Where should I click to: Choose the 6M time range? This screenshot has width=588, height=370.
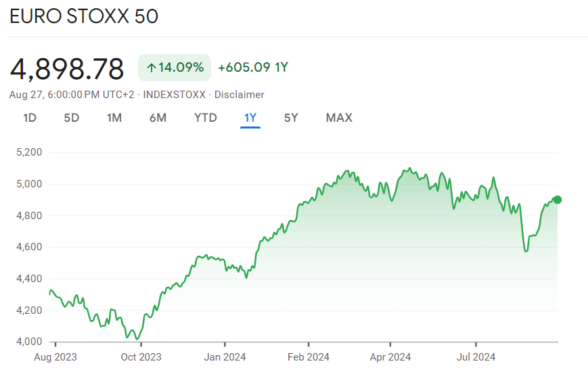(x=158, y=118)
